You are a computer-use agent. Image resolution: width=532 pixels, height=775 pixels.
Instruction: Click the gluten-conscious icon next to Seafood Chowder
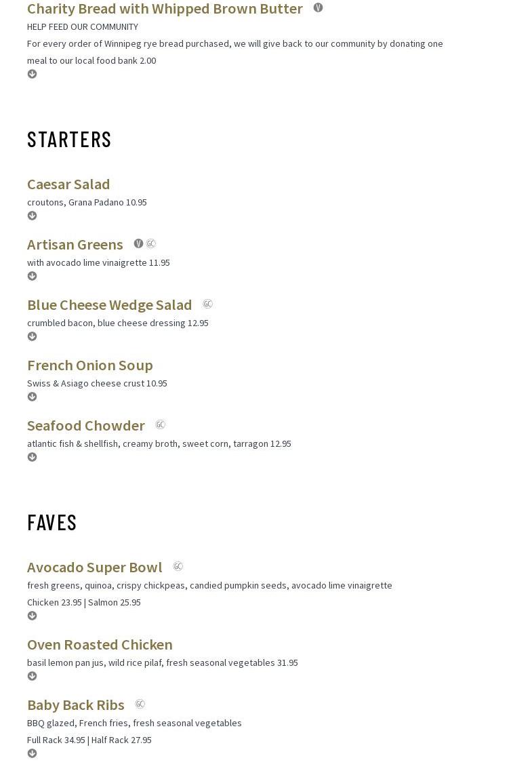161,424
